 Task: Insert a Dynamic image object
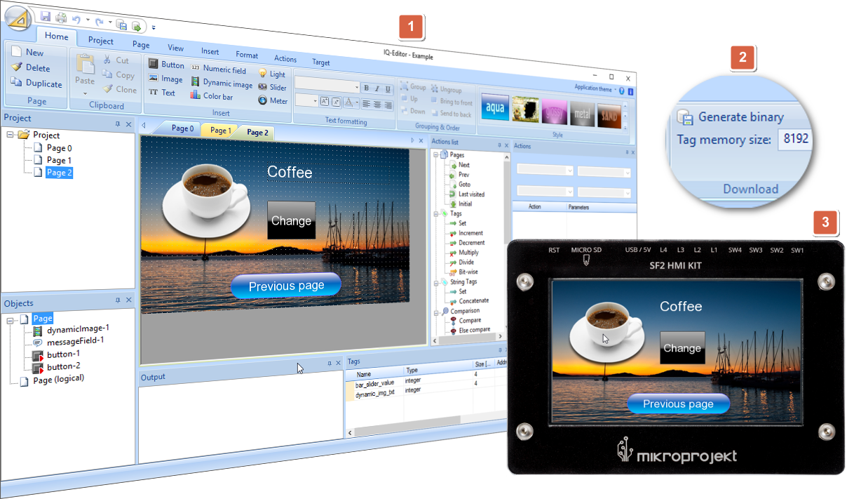(222, 83)
